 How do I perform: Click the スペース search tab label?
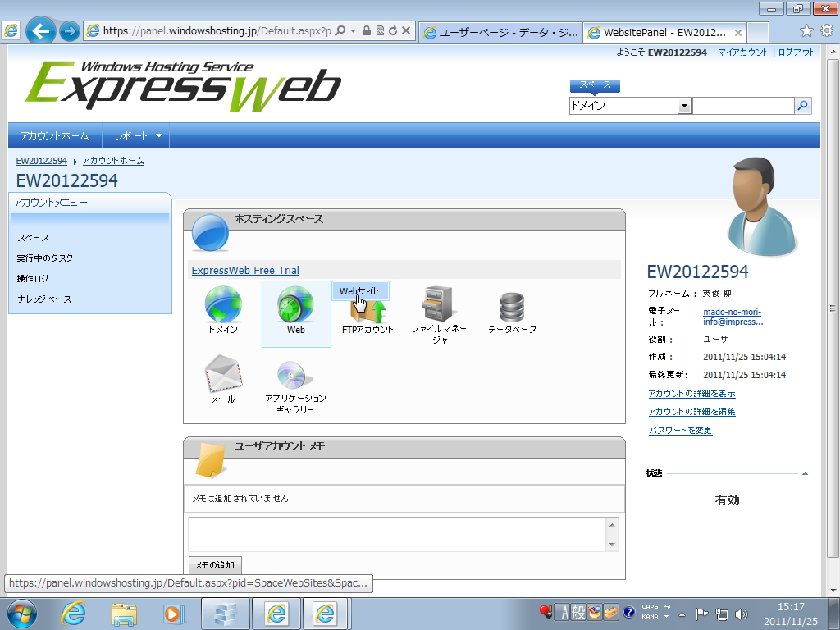coord(595,85)
